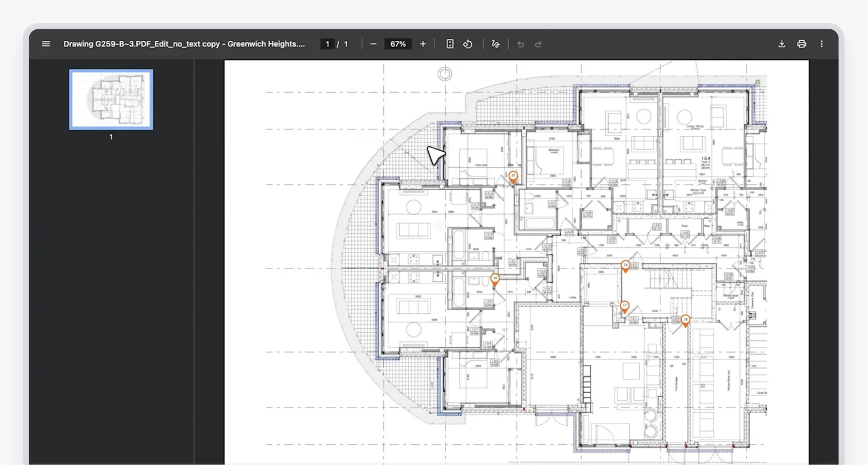
Task: Open the PDF sidebar hamburger menu
Action: [46, 44]
